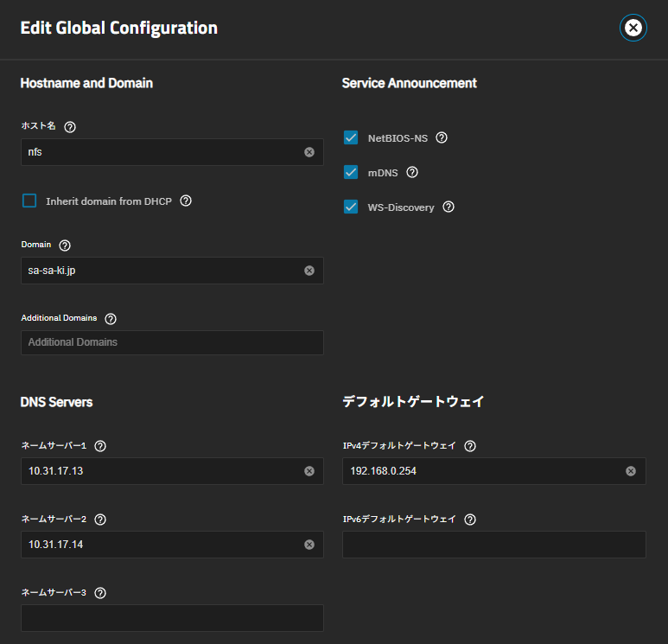The width and height of the screenshot is (668, 644).
Task: Focus the Additional Domains input field
Action: [x=172, y=342]
